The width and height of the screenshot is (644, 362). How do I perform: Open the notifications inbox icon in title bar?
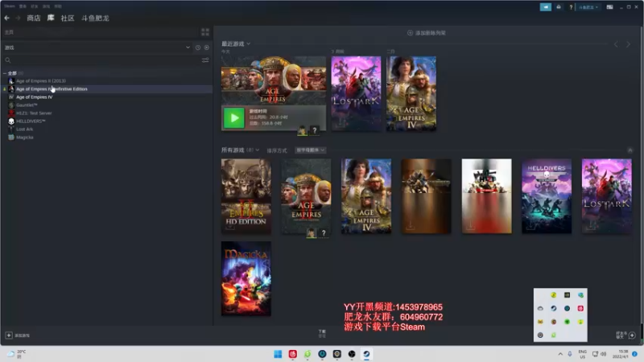[559, 7]
